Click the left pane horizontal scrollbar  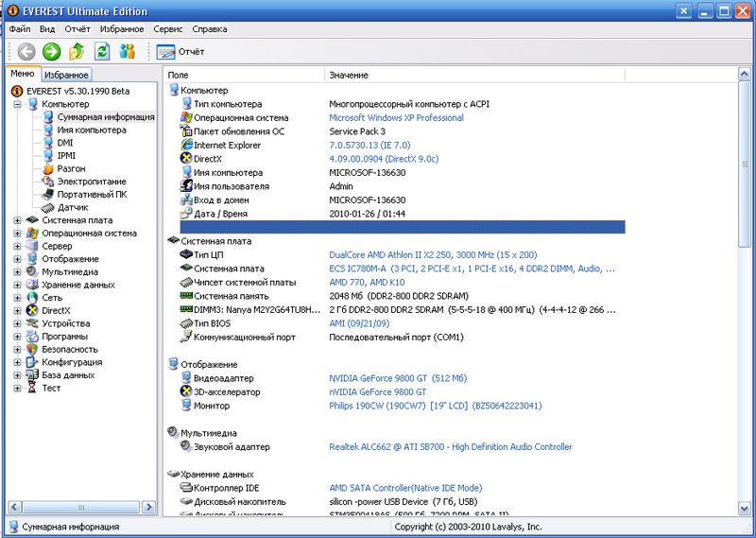pyautogui.click(x=79, y=506)
